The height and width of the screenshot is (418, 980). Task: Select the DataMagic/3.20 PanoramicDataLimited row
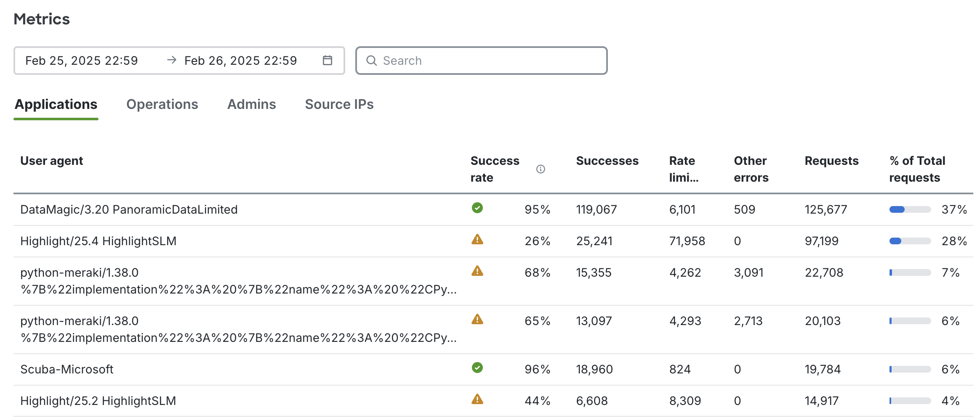pyautogui.click(x=129, y=209)
